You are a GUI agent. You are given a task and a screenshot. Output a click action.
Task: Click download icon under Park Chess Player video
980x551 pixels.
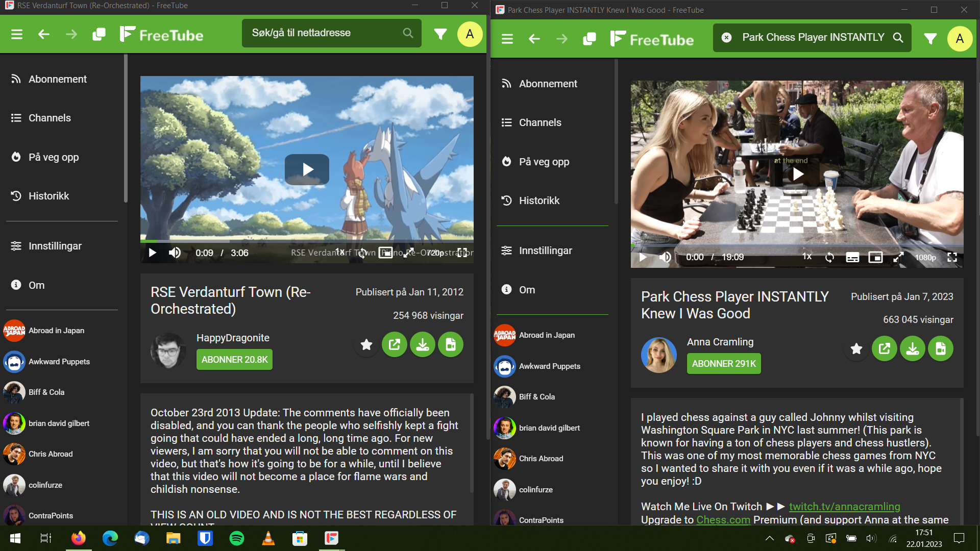point(912,349)
